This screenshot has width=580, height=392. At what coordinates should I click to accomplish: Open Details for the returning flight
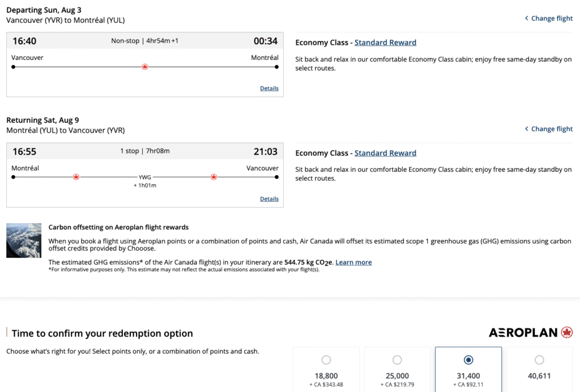click(x=269, y=199)
